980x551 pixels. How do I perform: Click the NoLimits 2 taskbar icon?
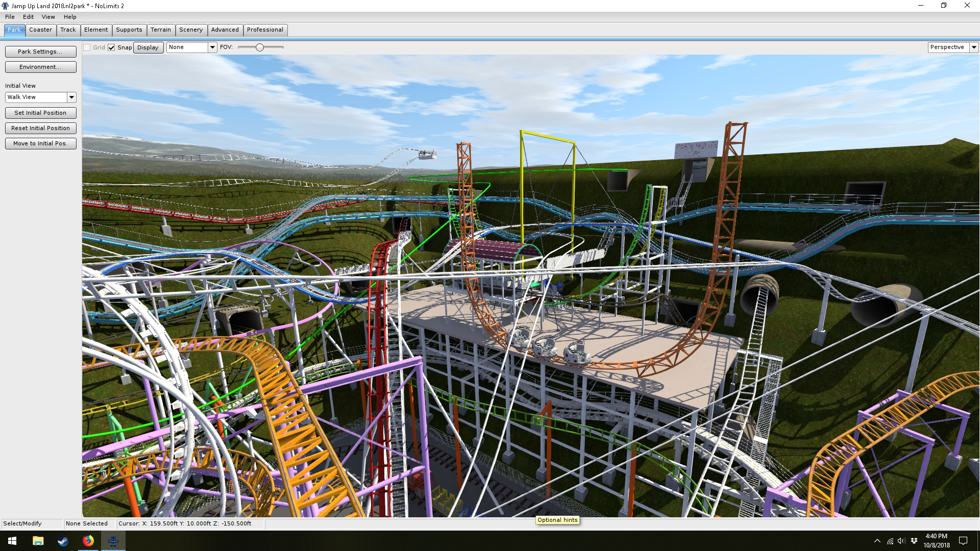coord(113,541)
